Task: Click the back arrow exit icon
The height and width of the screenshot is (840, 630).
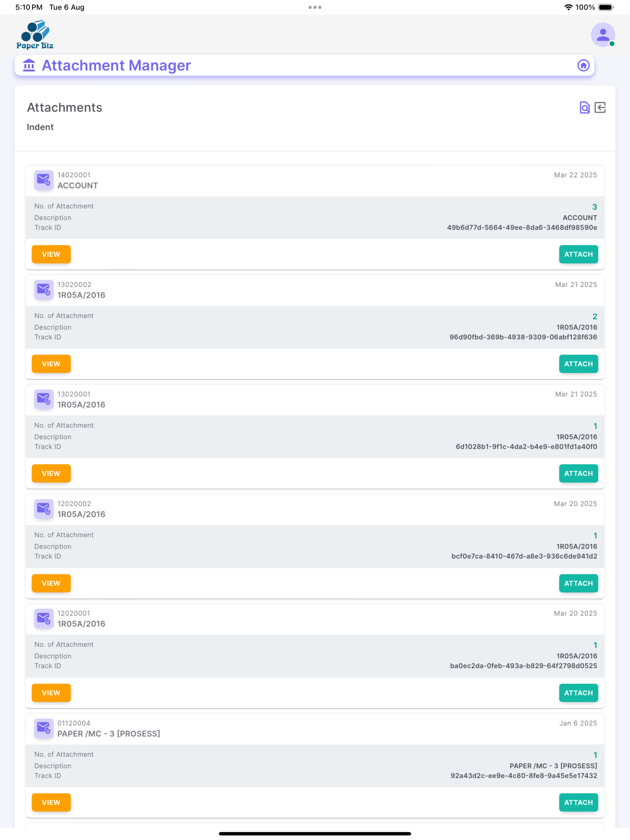Action: [600, 108]
